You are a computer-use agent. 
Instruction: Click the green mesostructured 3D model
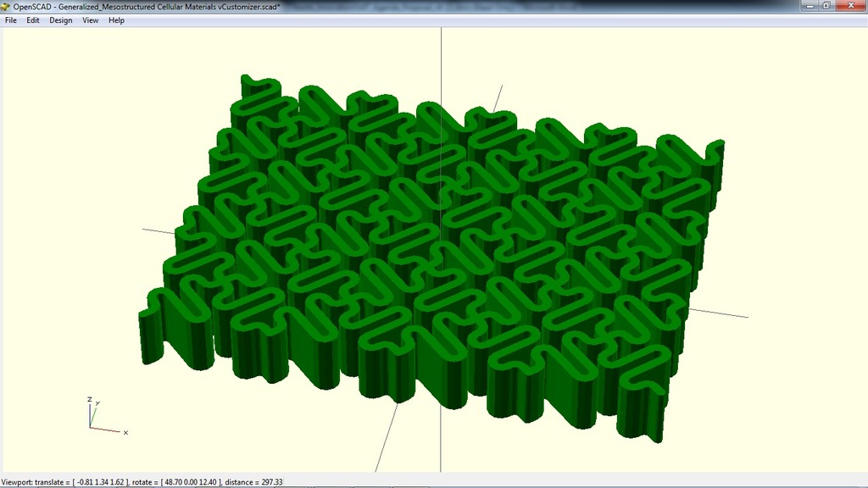tap(431, 258)
